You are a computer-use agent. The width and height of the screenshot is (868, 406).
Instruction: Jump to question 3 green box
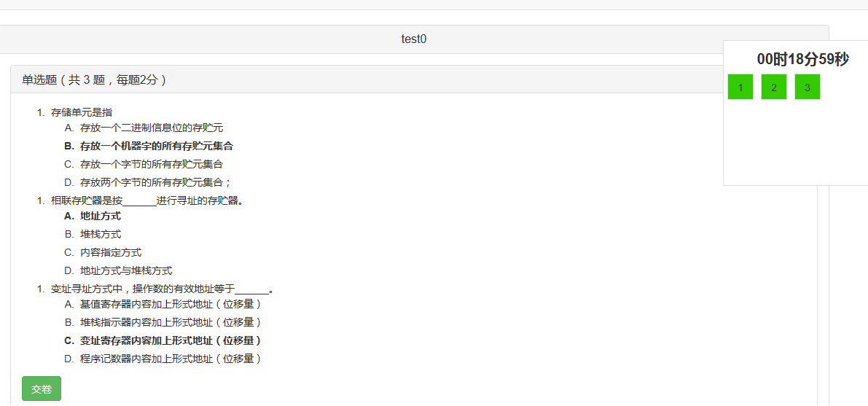point(807,87)
